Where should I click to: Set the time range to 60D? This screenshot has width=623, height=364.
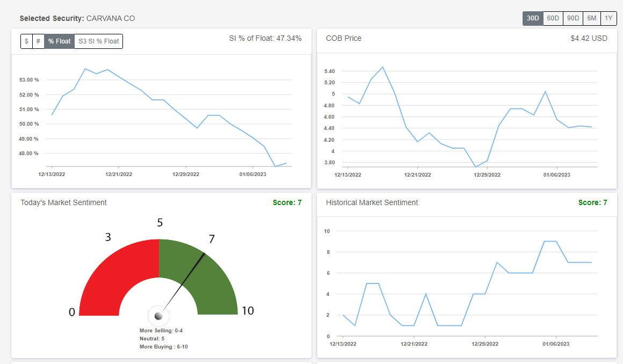[553, 18]
